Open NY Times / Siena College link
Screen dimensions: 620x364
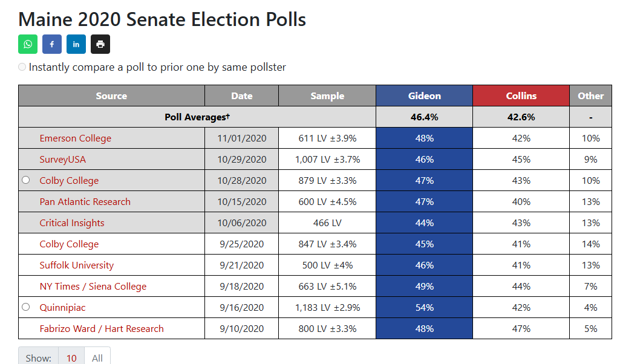click(x=93, y=287)
